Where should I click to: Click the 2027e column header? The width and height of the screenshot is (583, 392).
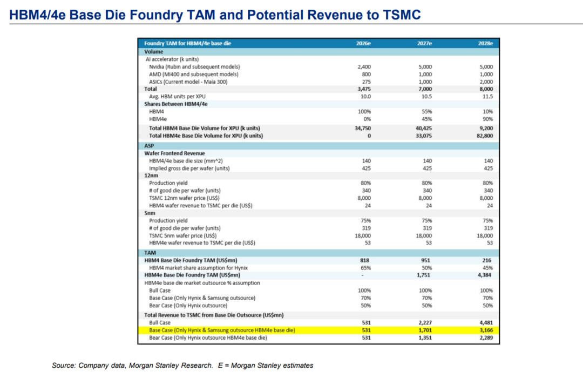pos(424,44)
